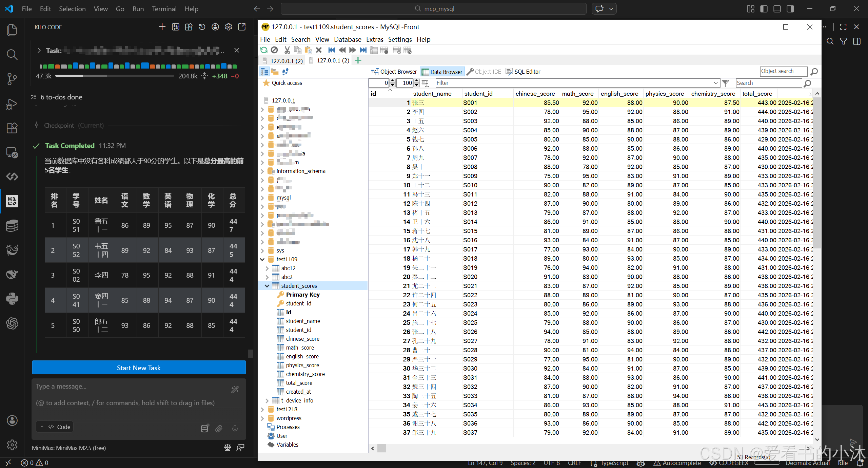Toggle VS Code panel layout icon

[x=777, y=9]
